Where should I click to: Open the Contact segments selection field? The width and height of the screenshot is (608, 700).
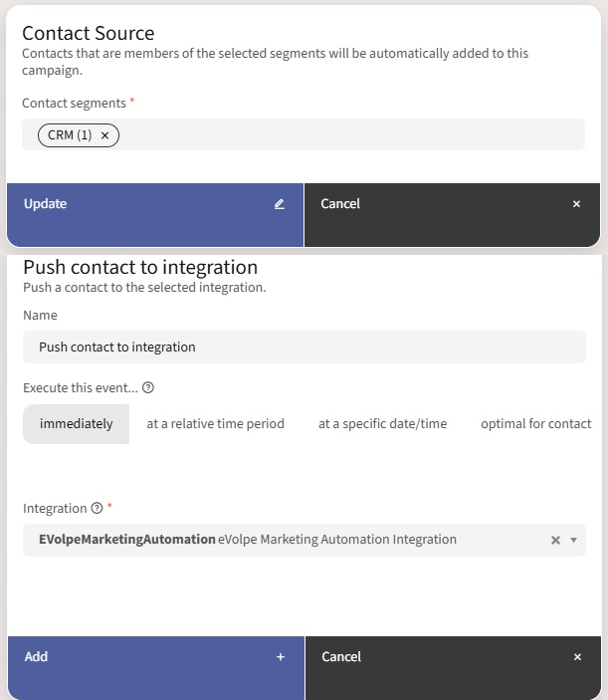[x=348, y=135]
